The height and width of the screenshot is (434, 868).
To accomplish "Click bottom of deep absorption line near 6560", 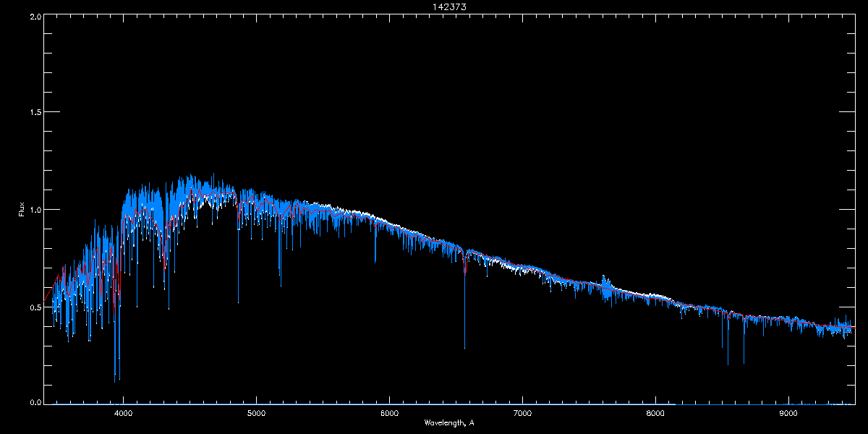I will (464, 346).
